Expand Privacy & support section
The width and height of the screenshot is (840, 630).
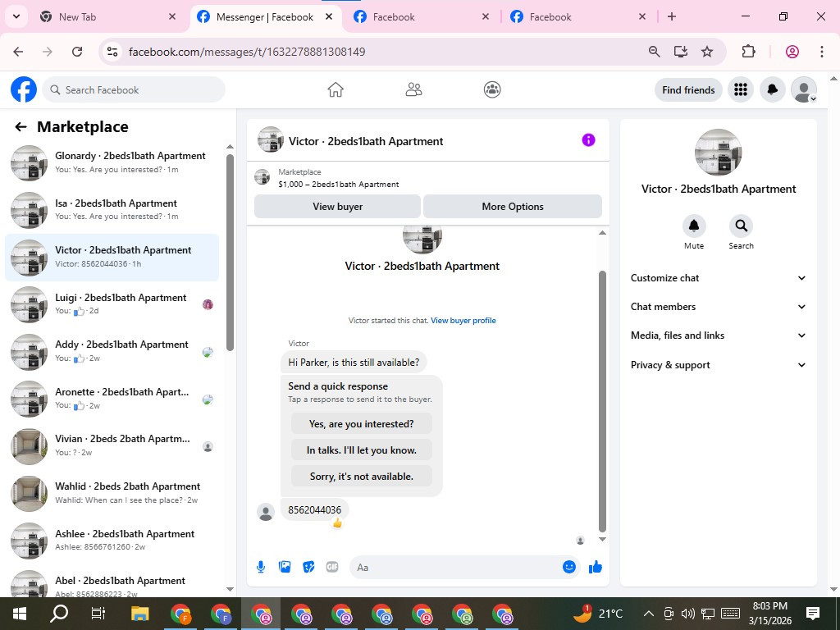pyautogui.click(x=719, y=365)
